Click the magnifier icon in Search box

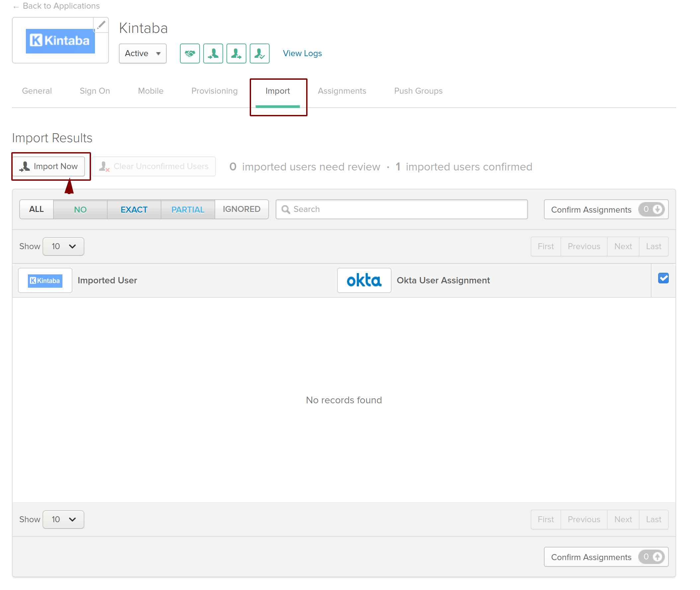[286, 209]
